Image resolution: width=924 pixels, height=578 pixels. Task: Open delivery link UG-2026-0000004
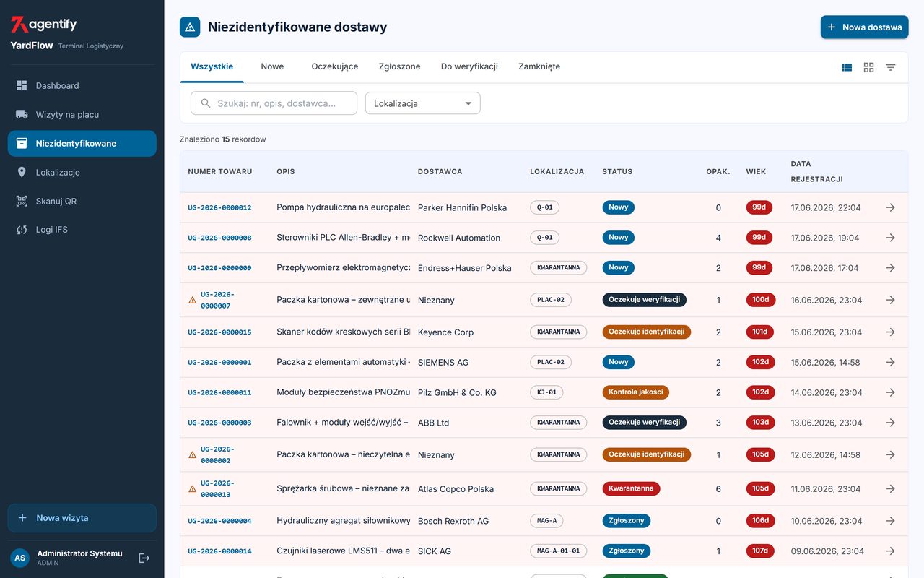219,521
